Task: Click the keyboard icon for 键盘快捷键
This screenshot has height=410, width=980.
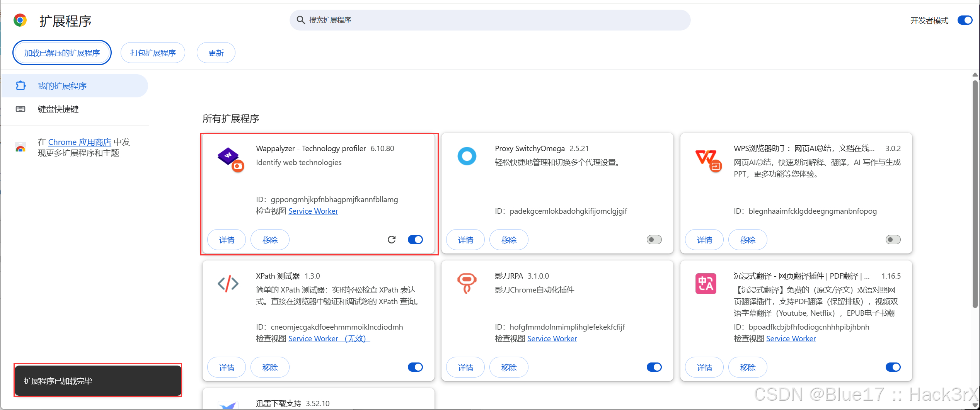Action: (x=20, y=109)
